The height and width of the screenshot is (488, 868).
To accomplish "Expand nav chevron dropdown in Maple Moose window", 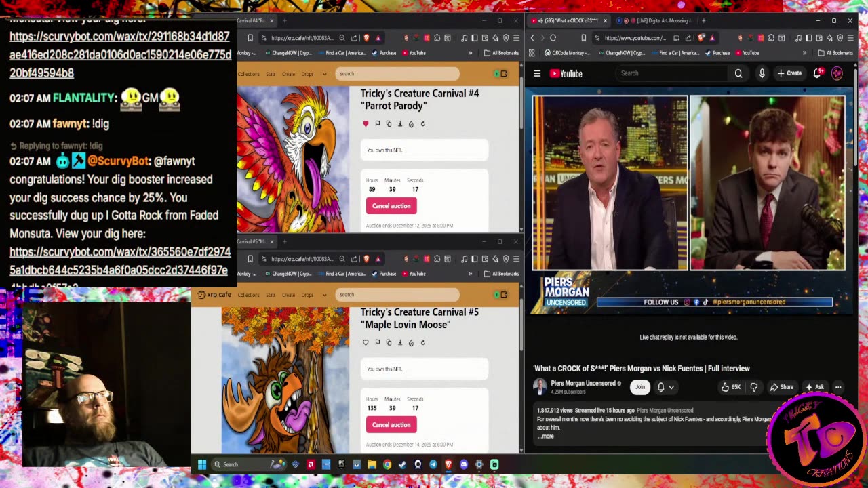I will pyautogui.click(x=324, y=295).
